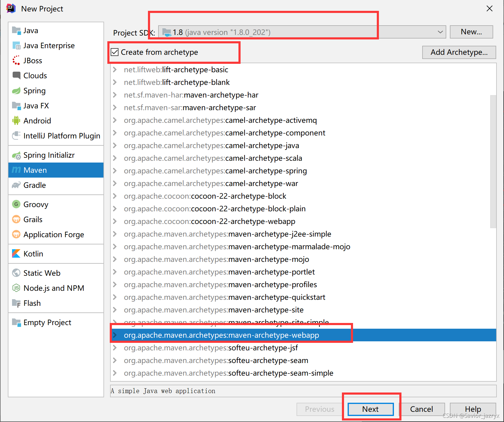Click the Static Web globe icon
This screenshot has height=422, width=504.
click(16, 273)
